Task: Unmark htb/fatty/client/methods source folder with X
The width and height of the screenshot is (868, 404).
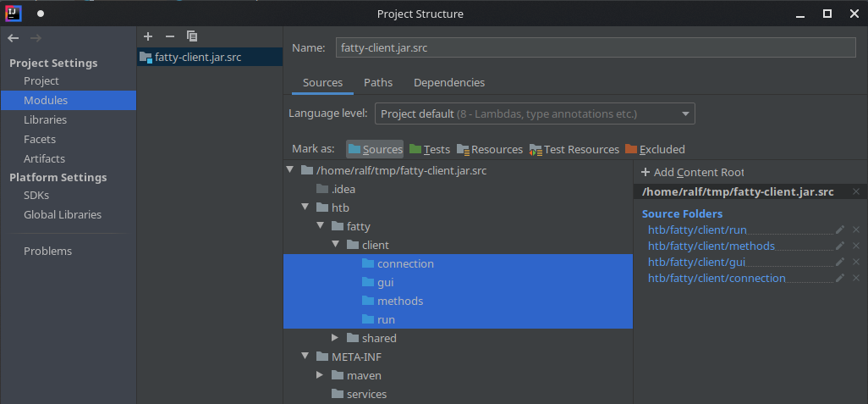Action: pyautogui.click(x=856, y=246)
